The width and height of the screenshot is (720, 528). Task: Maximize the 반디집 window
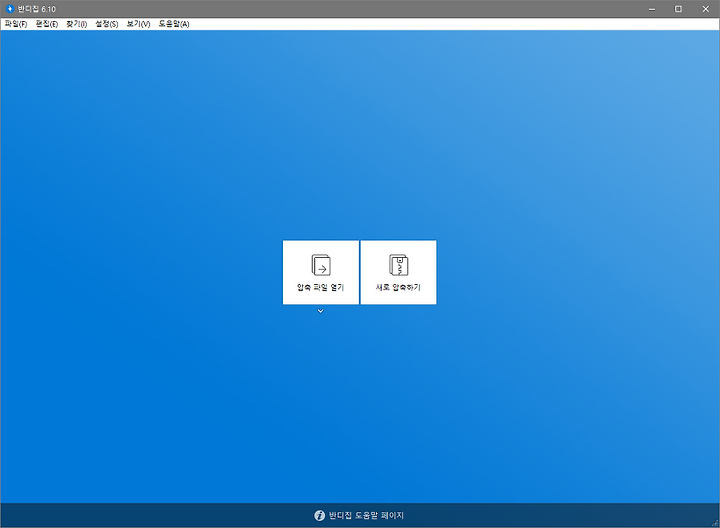click(678, 9)
